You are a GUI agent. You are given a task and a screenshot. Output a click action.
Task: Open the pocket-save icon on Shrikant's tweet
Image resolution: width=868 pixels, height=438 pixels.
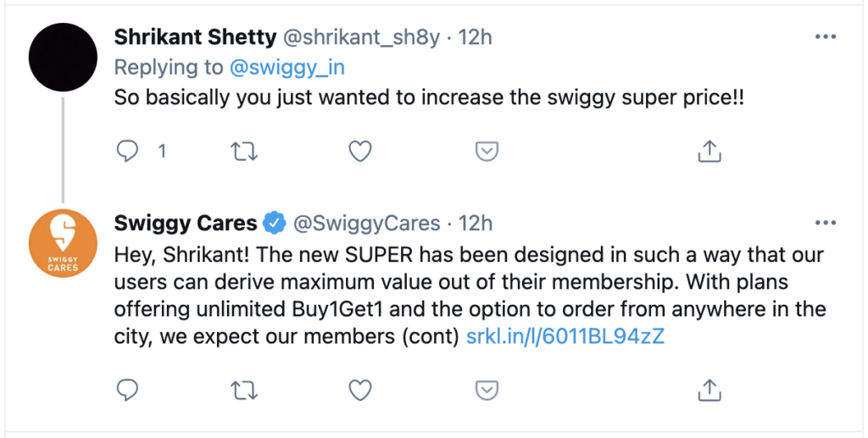coord(486,152)
